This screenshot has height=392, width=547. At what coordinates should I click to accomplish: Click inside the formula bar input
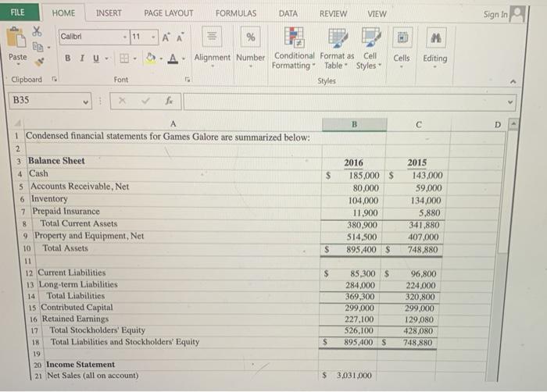click(349, 102)
